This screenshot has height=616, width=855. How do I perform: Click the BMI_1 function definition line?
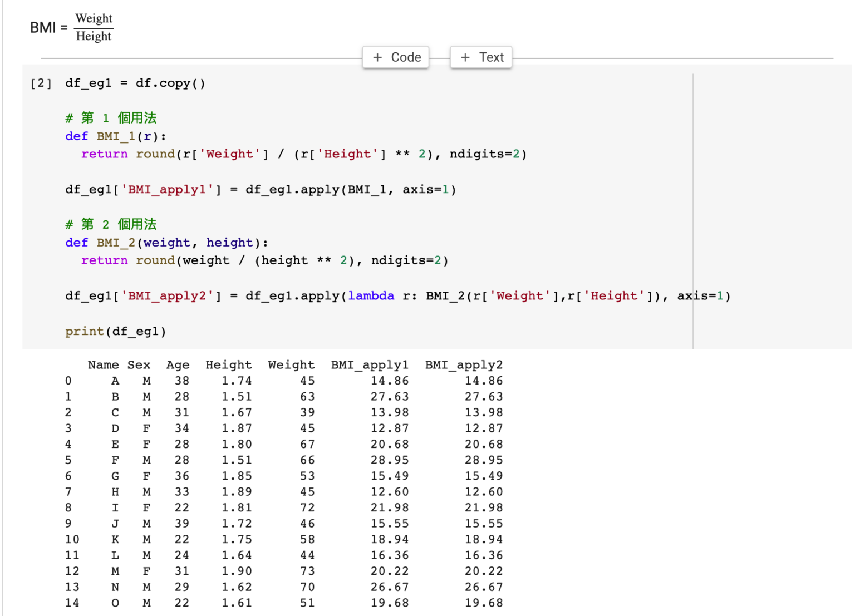coord(116,136)
